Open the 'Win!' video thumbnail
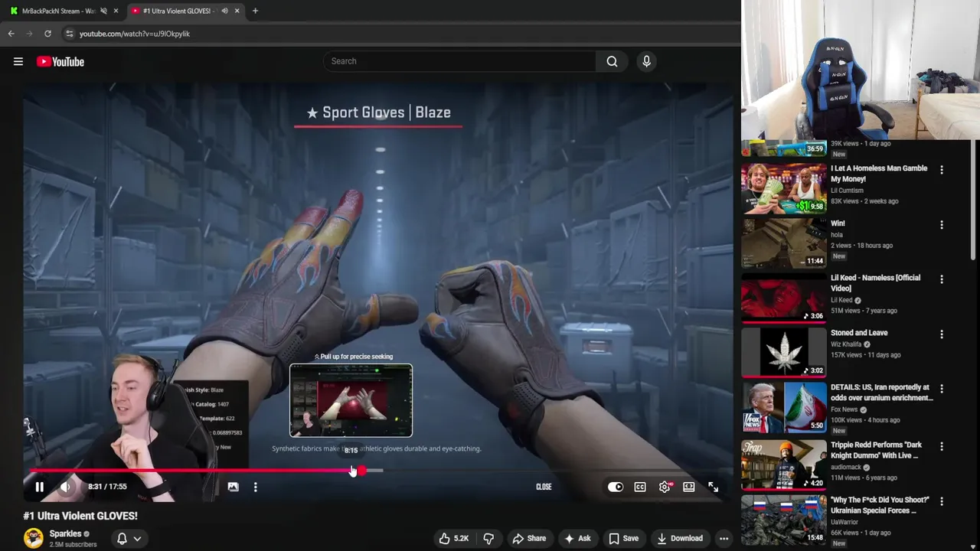 pyautogui.click(x=784, y=243)
